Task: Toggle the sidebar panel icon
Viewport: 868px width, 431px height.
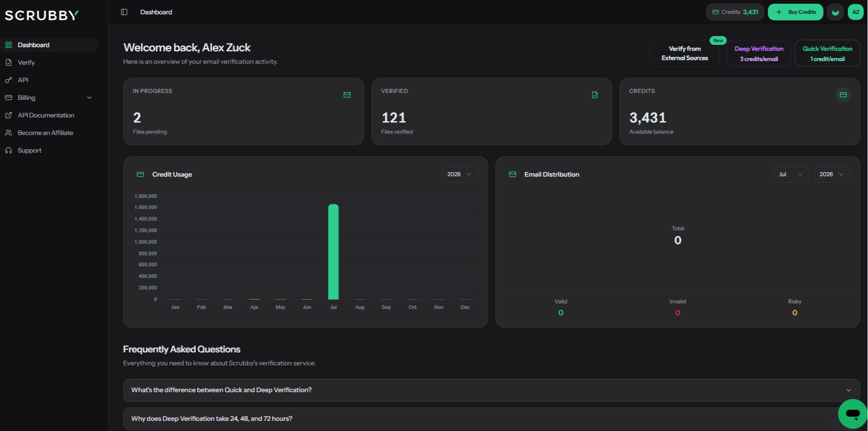Action: coord(124,12)
